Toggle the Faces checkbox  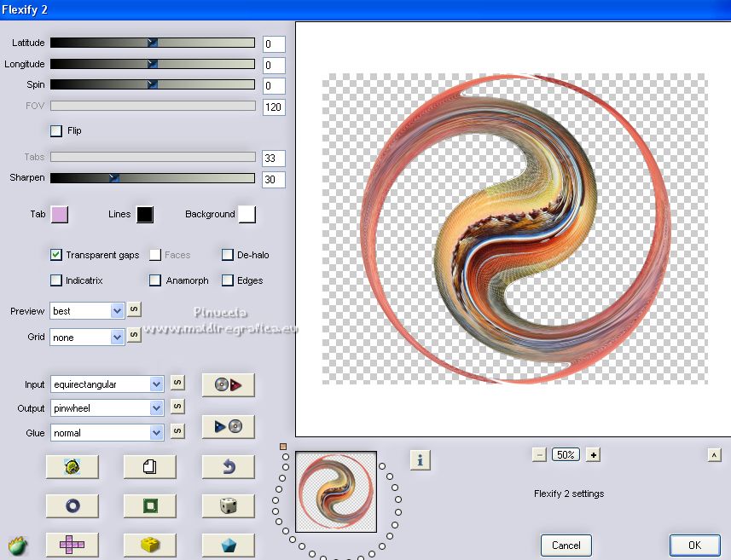[154, 255]
